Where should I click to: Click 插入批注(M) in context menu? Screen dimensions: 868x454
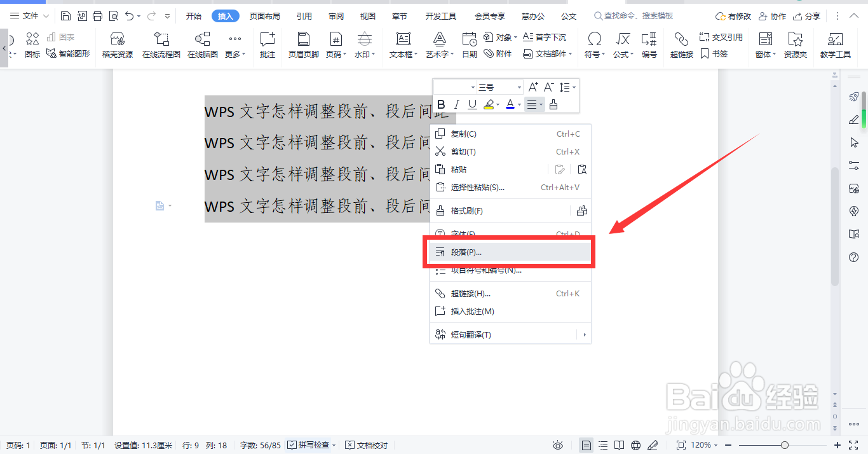[511, 312]
